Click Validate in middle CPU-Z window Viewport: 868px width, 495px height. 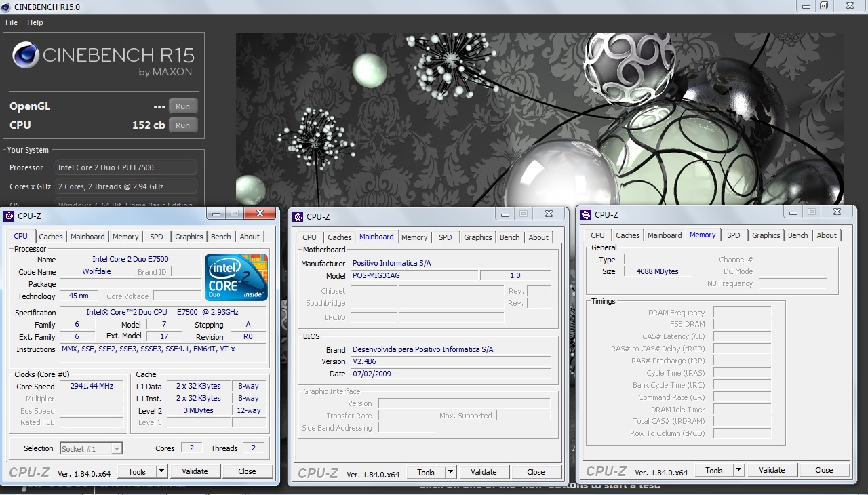[x=484, y=472]
